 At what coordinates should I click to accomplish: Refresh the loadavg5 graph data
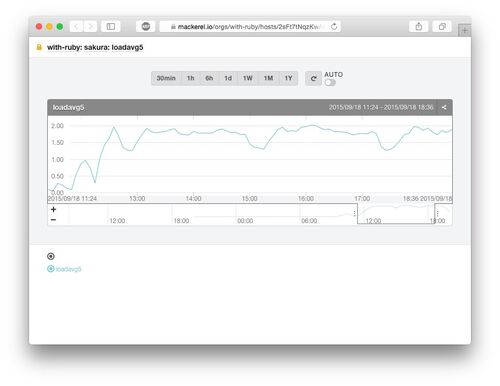(313, 79)
